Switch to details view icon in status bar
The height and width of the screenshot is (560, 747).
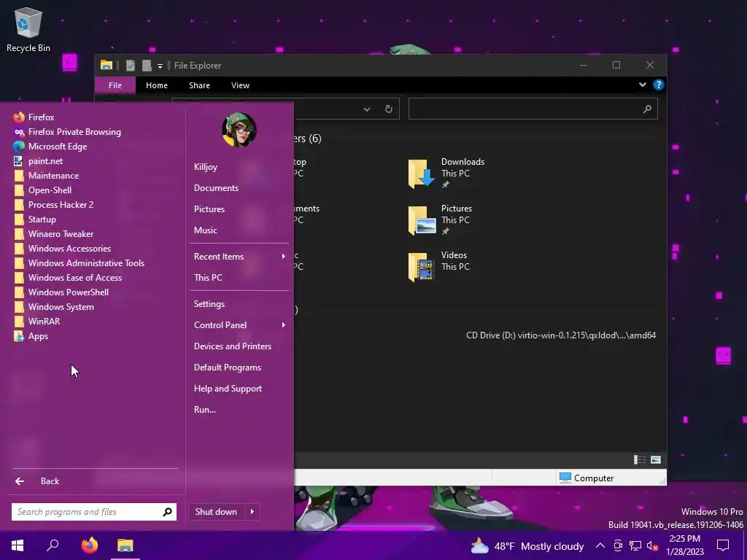(x=639, y=459)
